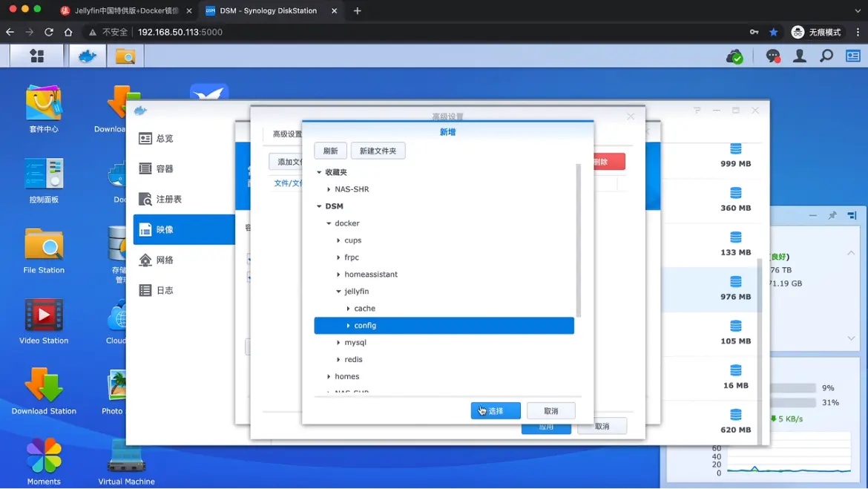Collapse the jellyfin folder tree node
The image size is (868, 489).
click(339, 292)
